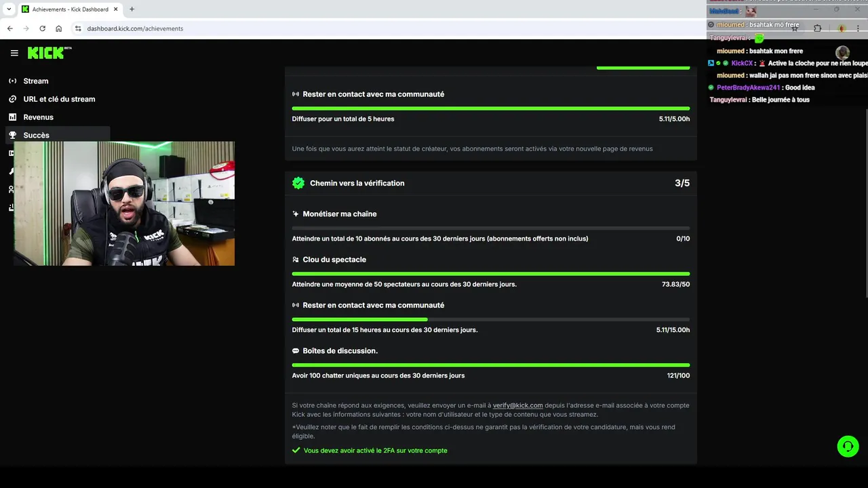Screen dimensions: 868x488
Task: View site information icon in address bar
Action: (78, 28)
